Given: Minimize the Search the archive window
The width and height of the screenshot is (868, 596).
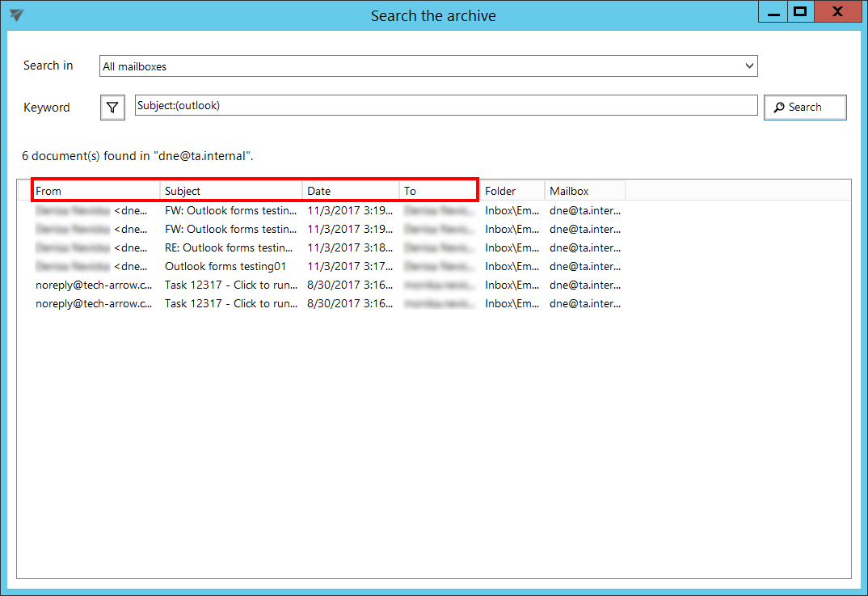Looking at the screenshot, I should 773,12.
